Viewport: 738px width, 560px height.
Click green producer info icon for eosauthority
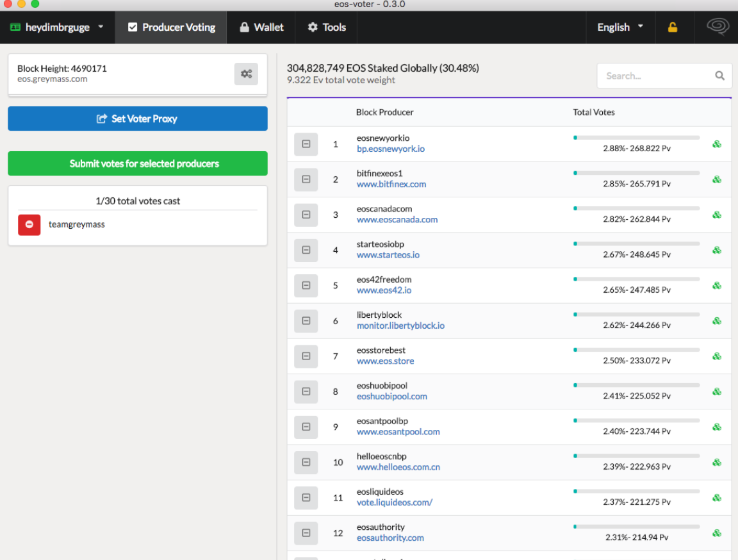[717, 533]
